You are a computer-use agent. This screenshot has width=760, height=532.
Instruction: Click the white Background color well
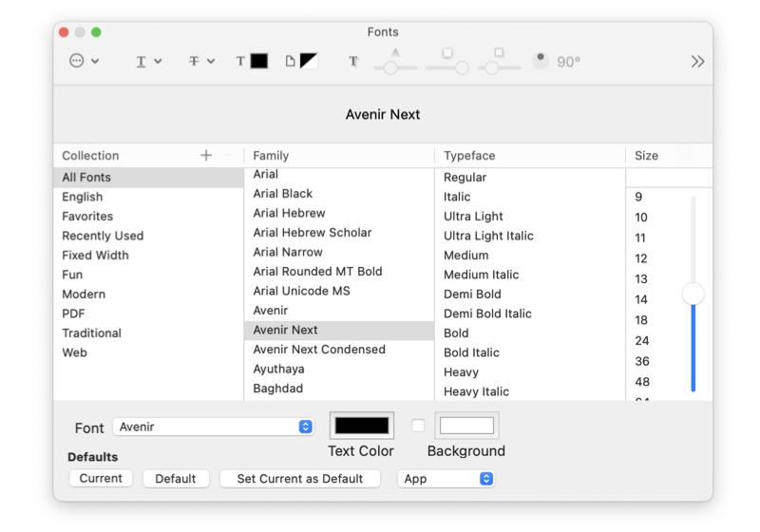[x=466, y=426]
